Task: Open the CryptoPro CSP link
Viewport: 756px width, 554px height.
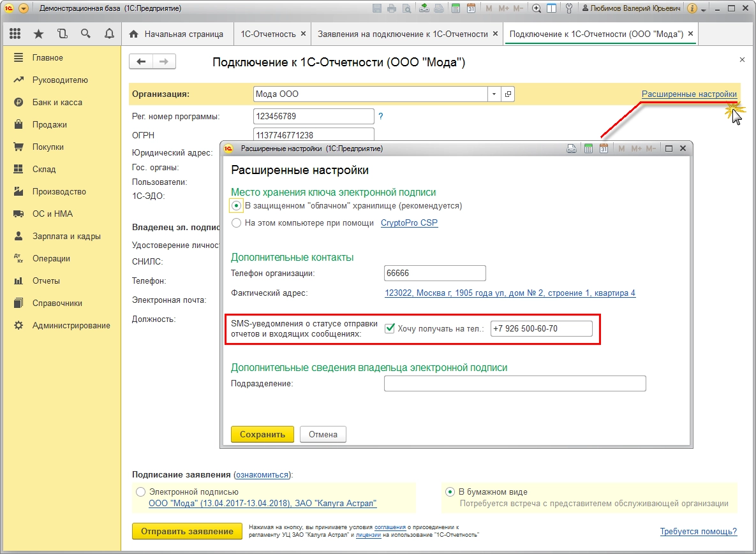Action: click(409, 223)
